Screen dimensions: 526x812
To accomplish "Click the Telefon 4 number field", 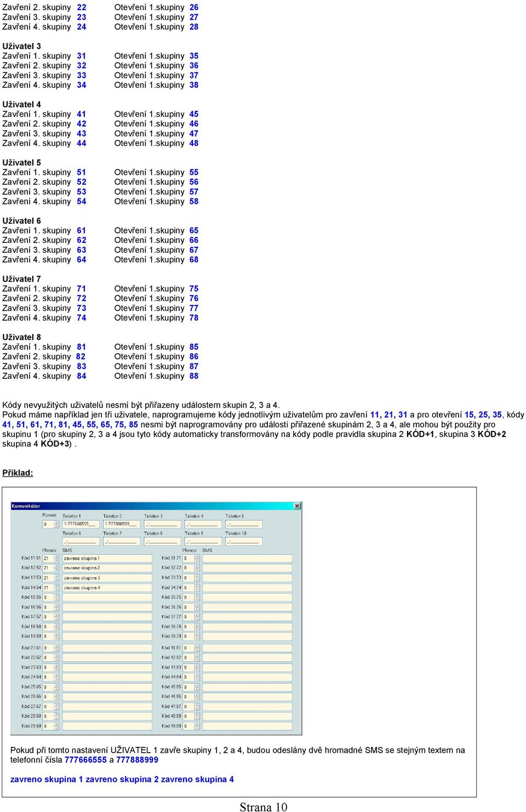I will coord(203,524).
